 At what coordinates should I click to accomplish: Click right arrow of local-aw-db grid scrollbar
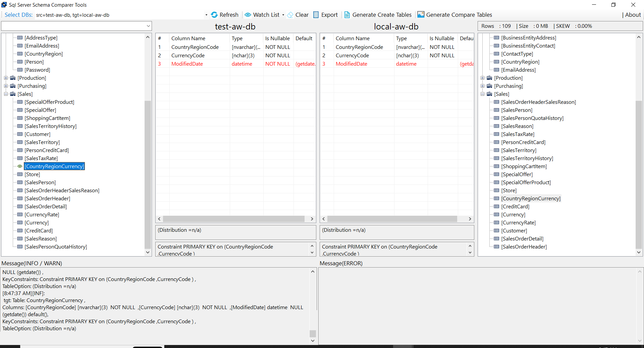[470, 219]
